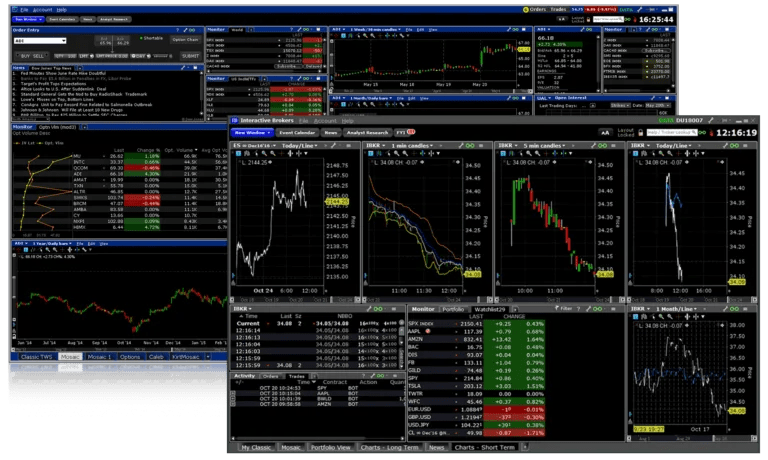This screenshot has width=768, height=460.
Task: Open the Account menu of Interactive Brokers window
Action: (x=325, y=121)
